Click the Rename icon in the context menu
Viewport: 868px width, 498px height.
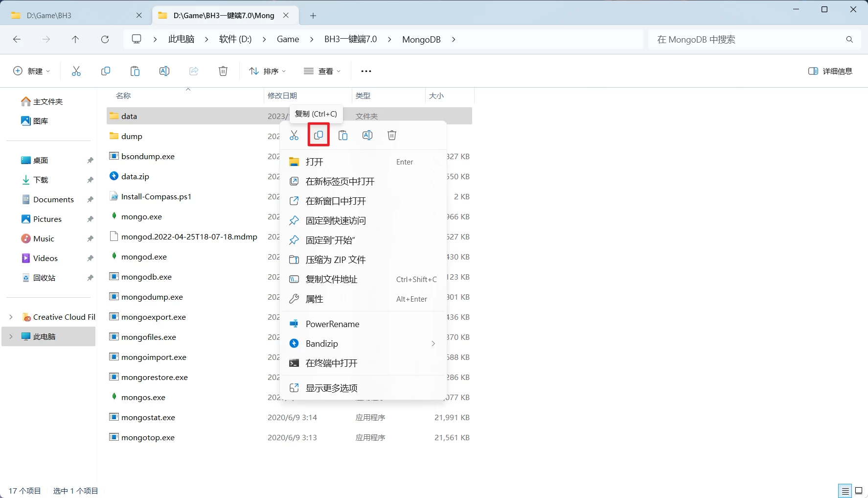click(367, 135)
